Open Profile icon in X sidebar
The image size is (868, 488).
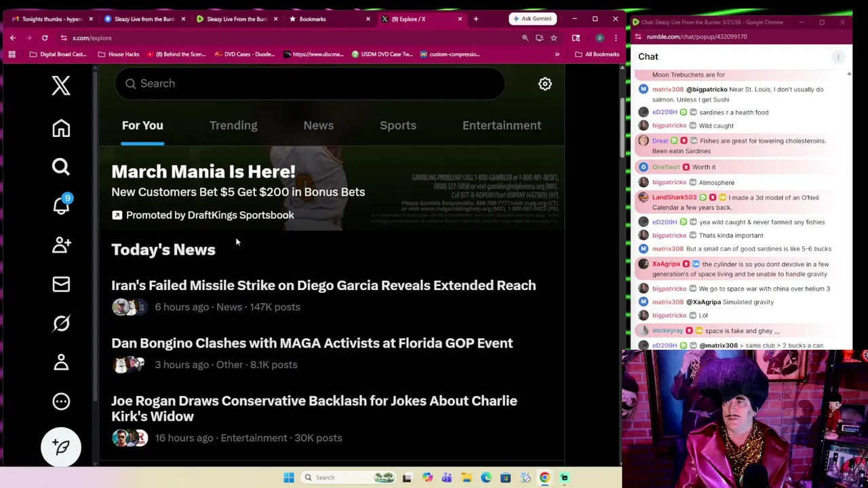(x=61, y=362)
